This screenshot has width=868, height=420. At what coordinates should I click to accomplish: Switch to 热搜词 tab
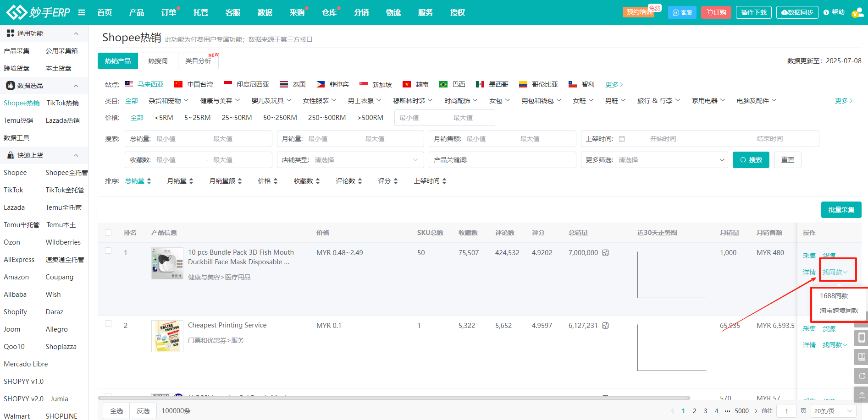158,61
